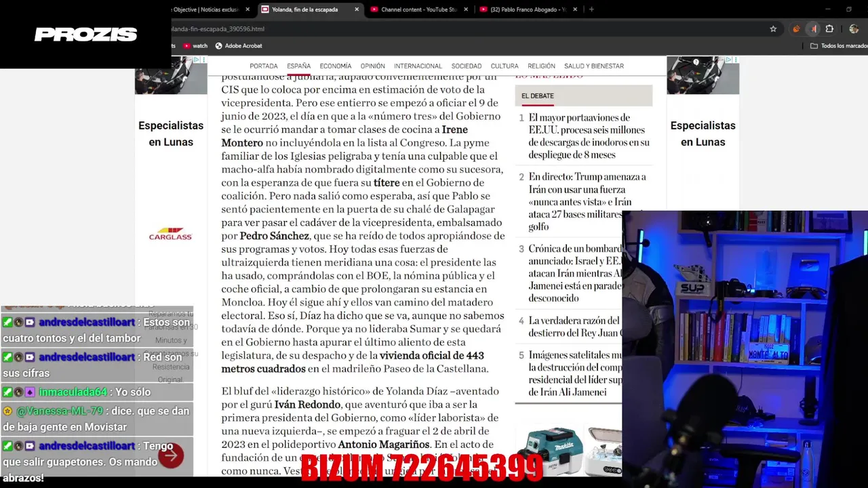Follow 'vivienda oficial de 443 metros cuadrados' link
Image resolution: width=868 pixels, height=488 pixels.
pos(353,362)
